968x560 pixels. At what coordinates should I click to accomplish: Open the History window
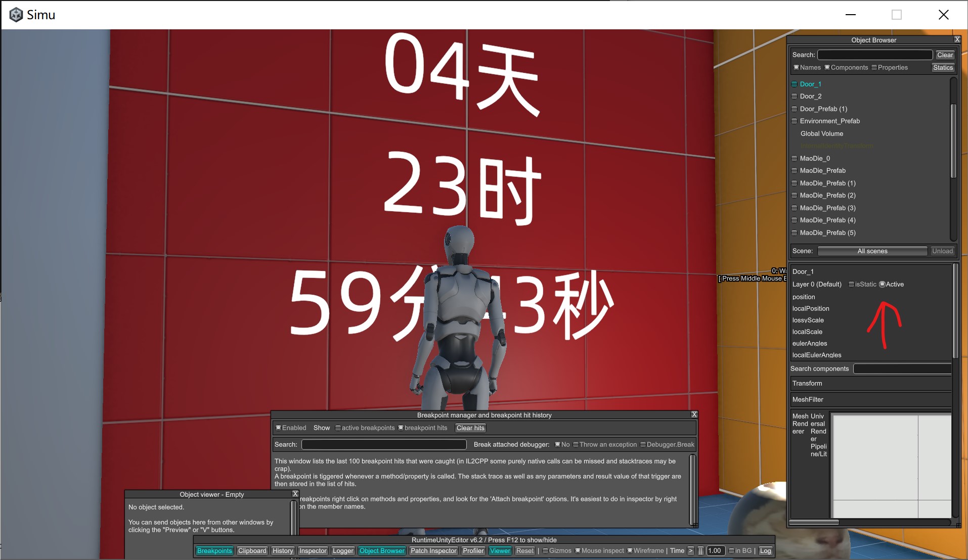(283, 550)
